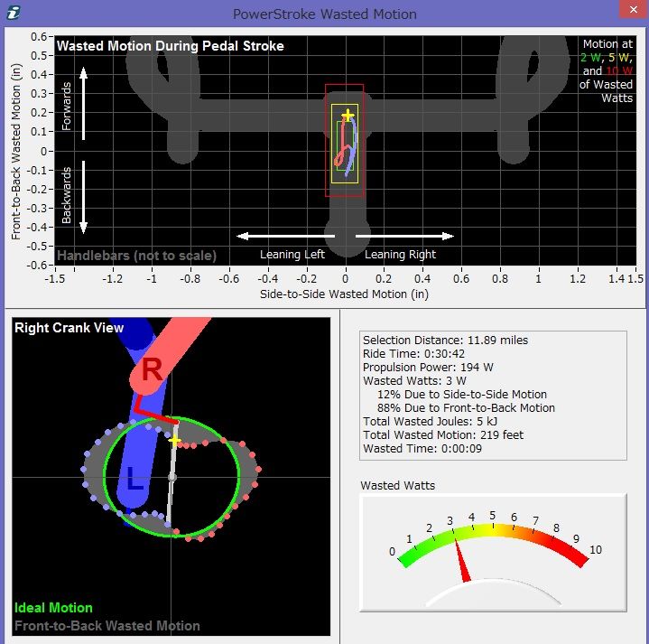Click the 'Front-to-Back Wasted Motion' legend label
649x644 pixels.
[107, 625]
